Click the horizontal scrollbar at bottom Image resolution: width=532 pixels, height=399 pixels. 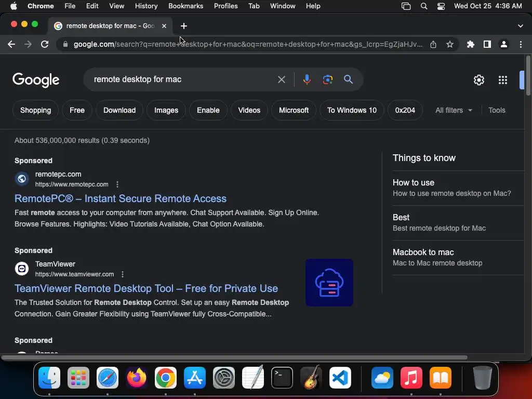tap(234, 357)
